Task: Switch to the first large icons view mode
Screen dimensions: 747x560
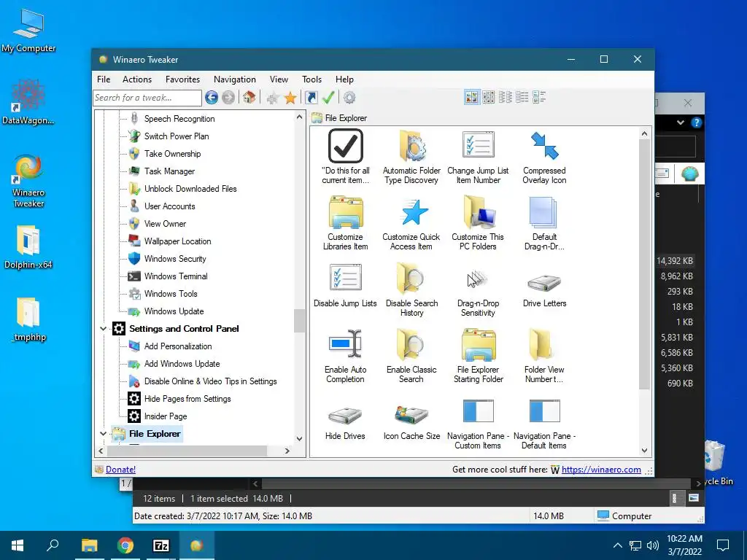Action: (472, 97)
